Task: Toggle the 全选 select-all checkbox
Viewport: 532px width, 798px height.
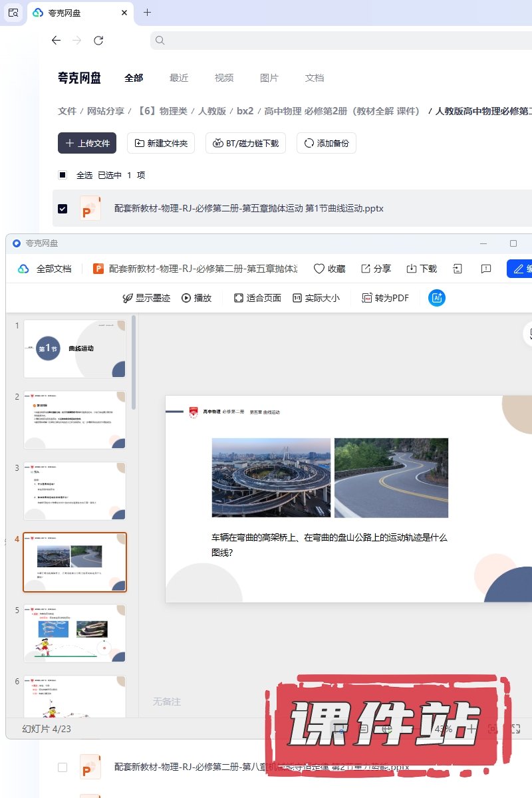Action: tap(63, 175)
